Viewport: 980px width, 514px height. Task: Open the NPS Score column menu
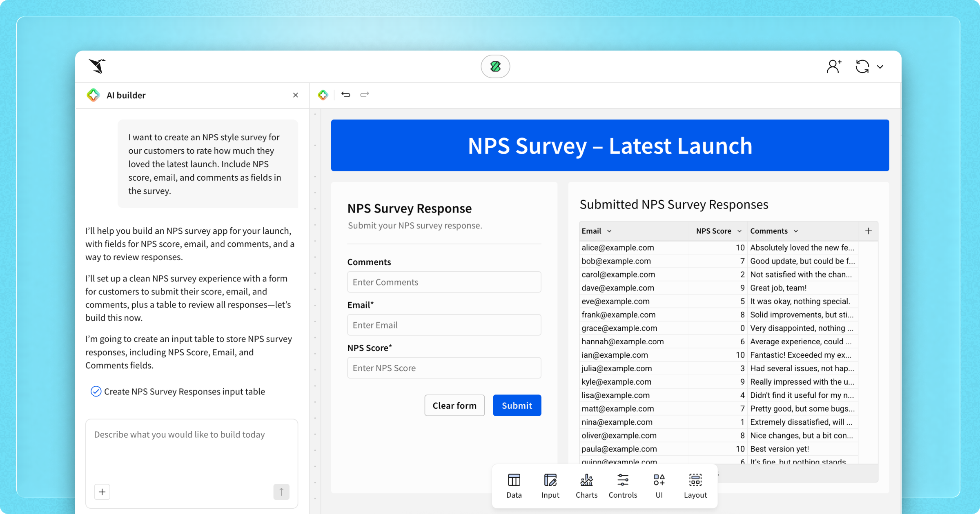pos(739,231)
